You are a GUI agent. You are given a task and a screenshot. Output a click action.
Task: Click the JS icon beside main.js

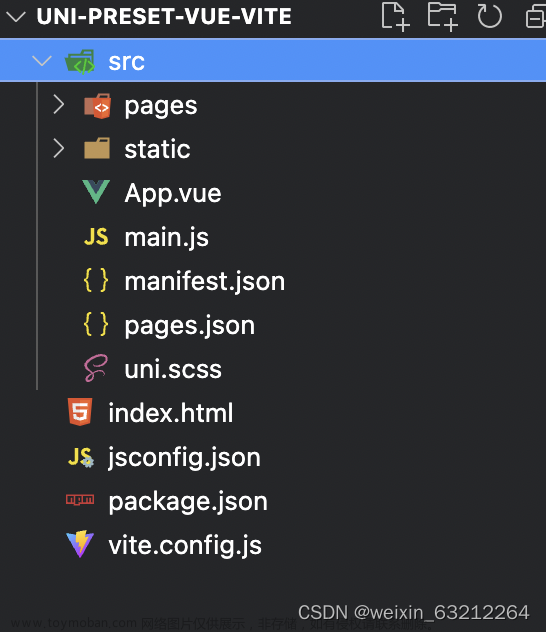point(96,237)
